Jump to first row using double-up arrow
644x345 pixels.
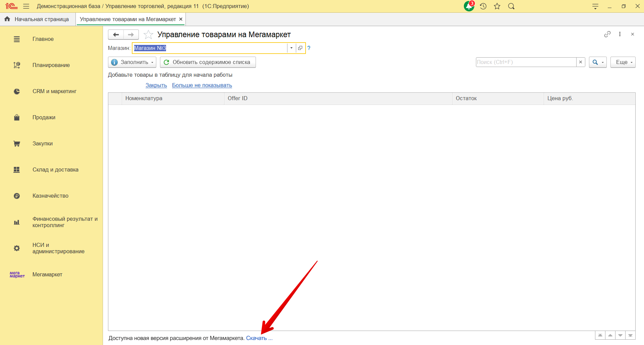pyautogui.click(x=600, y=335)
